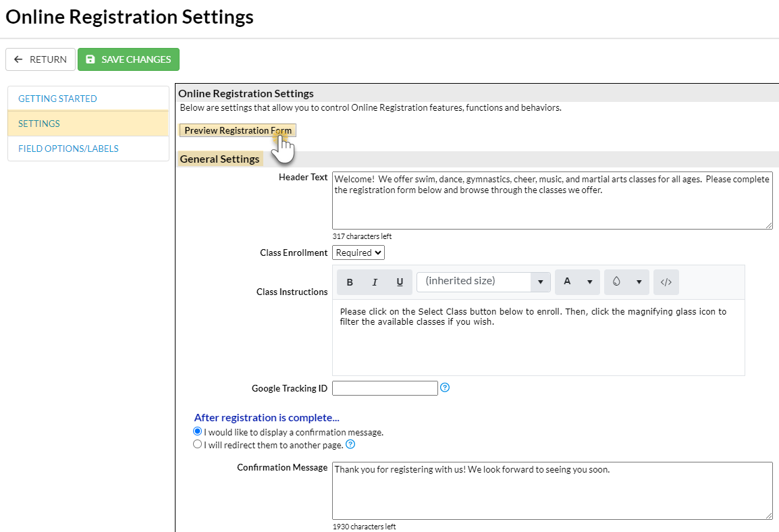This screenshot has height=532, width=779.
Task: Open the view HTML code editor
Action: pos(666,282)
